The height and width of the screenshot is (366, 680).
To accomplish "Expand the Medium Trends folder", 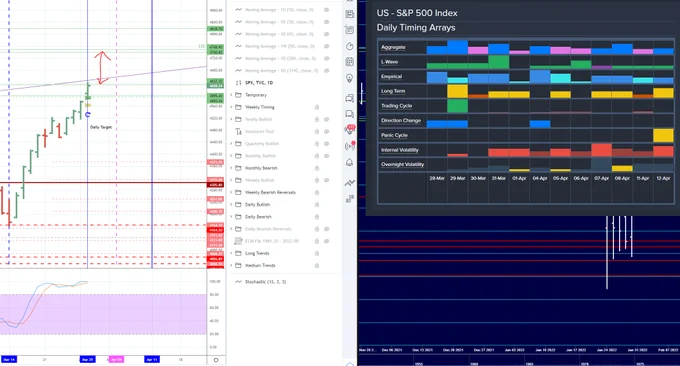I will coord(231,265).
